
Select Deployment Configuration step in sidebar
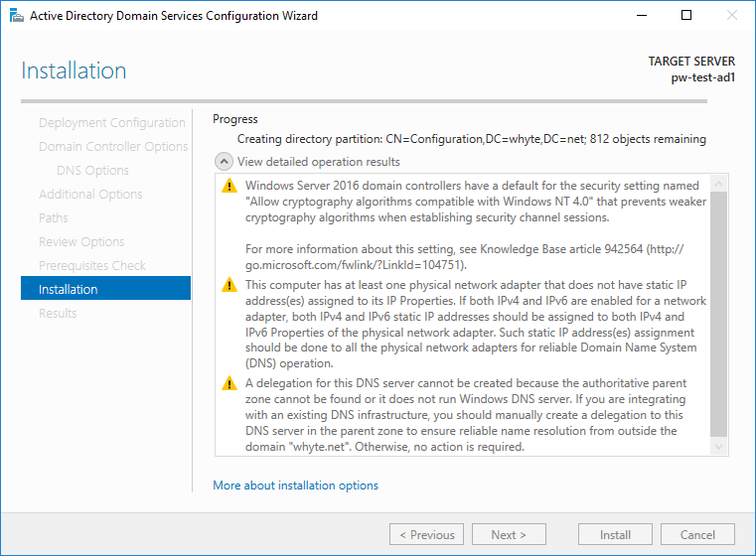coord(112,123)
